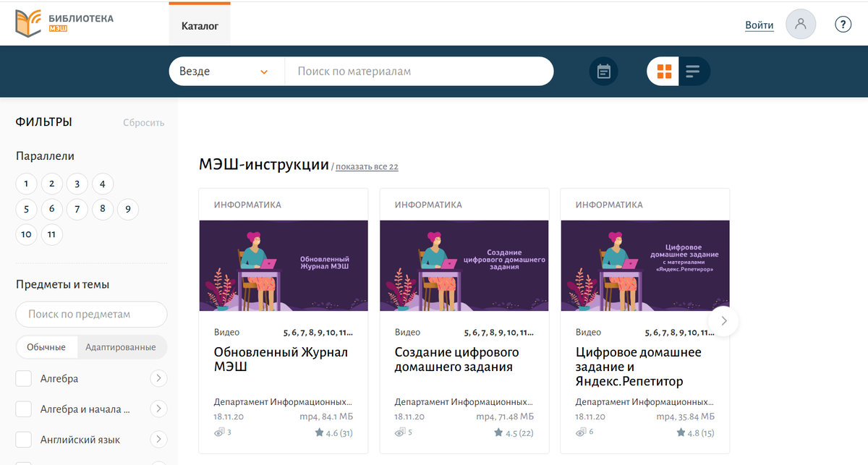Select parallel grade 10
The width and height of the screenshot is (868, 465).
point(26,234)
